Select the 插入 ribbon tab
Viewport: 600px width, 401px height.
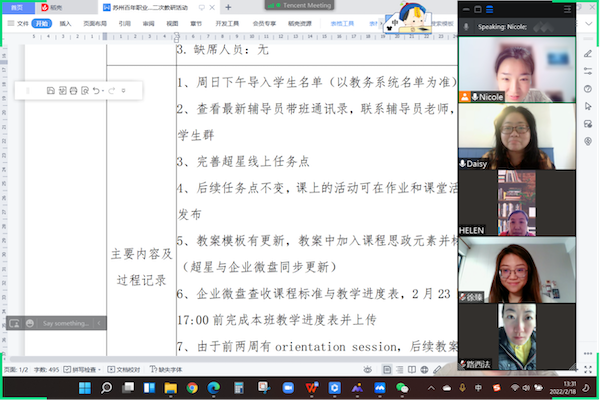click(65, 21)
